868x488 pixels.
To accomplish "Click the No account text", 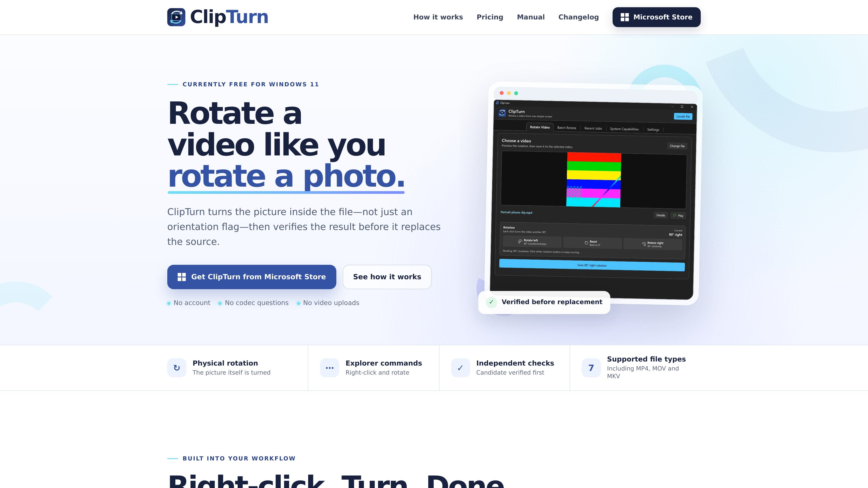I will [192, 303].
